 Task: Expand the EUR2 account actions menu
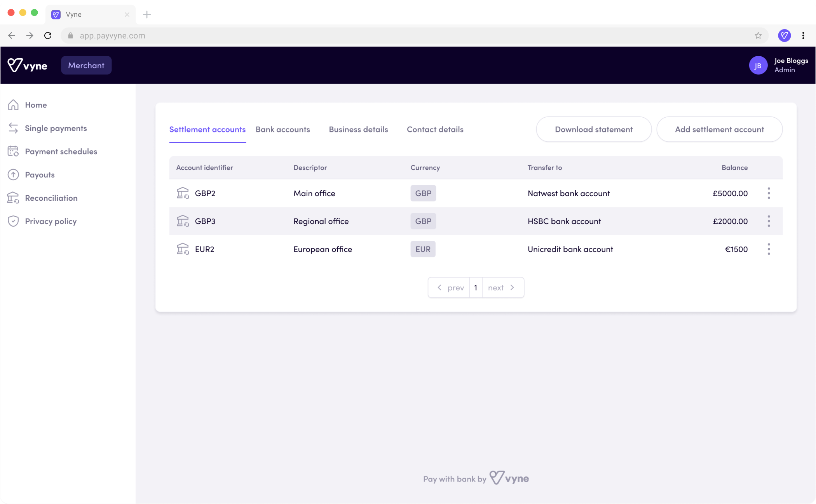(769, 249)
